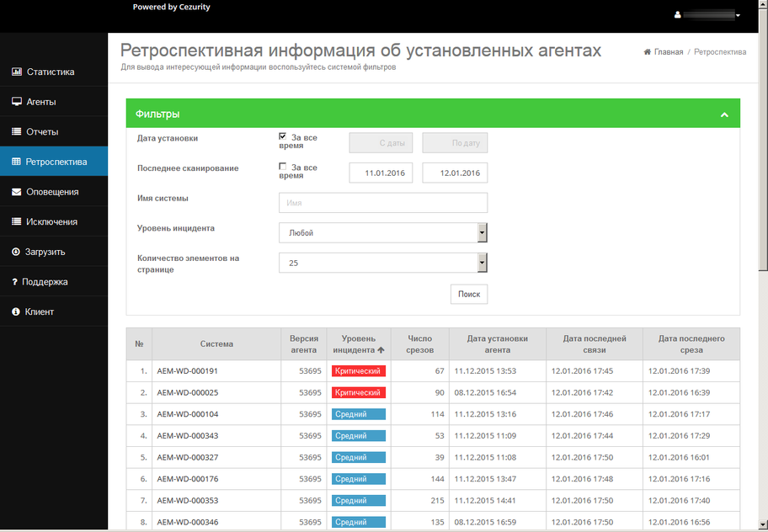This screenshot has height=532, width=768.
Task: Open the items per page dropdown showing 25
Action: point(383,263)
